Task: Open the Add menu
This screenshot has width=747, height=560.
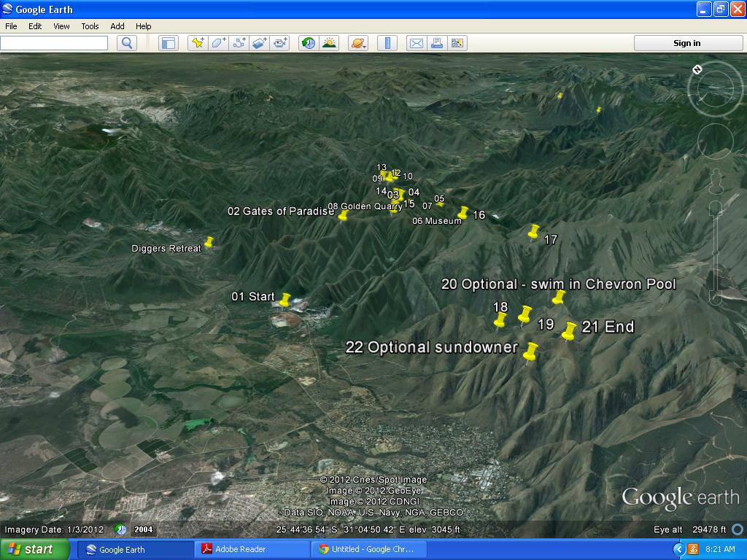Action: tap(117, 26)
